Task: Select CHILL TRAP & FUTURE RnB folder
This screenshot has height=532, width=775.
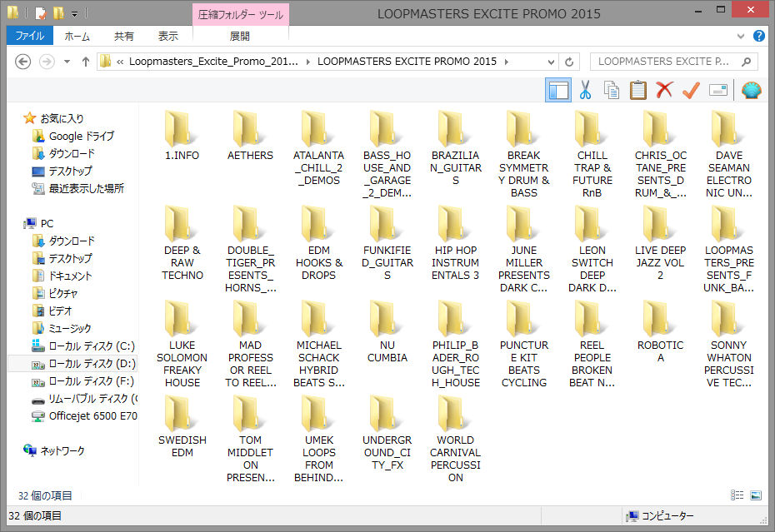Action: [x=592, y=154]
